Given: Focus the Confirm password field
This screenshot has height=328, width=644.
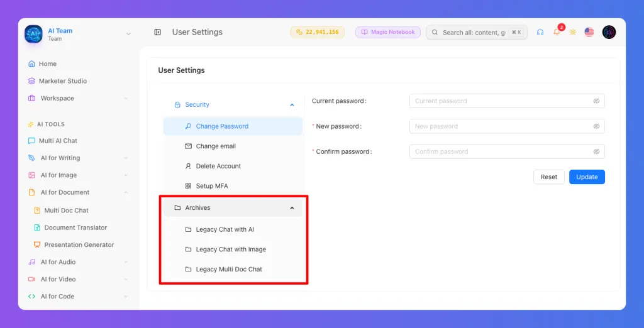Looking at the screenshot, I should pyautogui.click(x=507, y=151).
